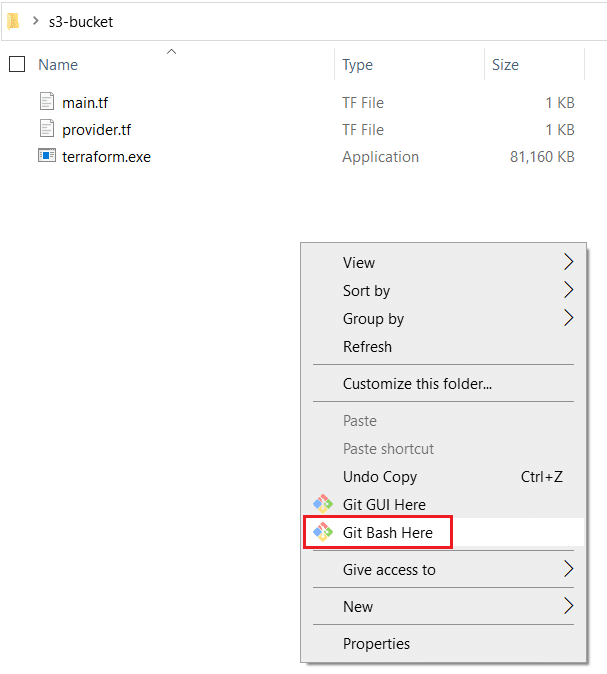Expand the Group by submenu arrow
The image size is (607, 674).
568,318
